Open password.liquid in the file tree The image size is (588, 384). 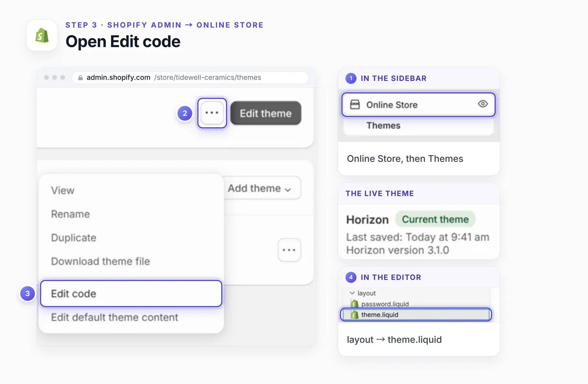[385, 304]
